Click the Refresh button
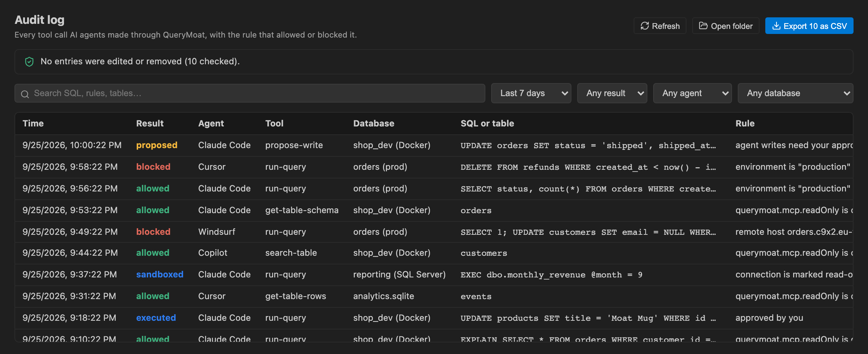Viewport: 868px width, 354px height. click(660, 26)
